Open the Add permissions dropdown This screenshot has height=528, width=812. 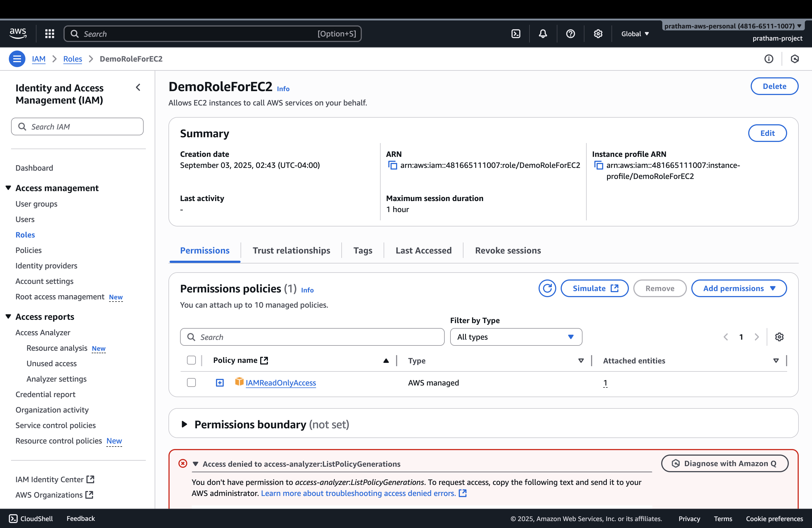[739, 288]
